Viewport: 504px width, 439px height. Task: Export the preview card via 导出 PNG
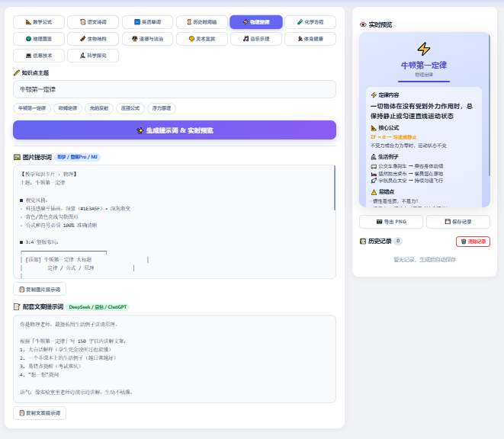(391, 222)
